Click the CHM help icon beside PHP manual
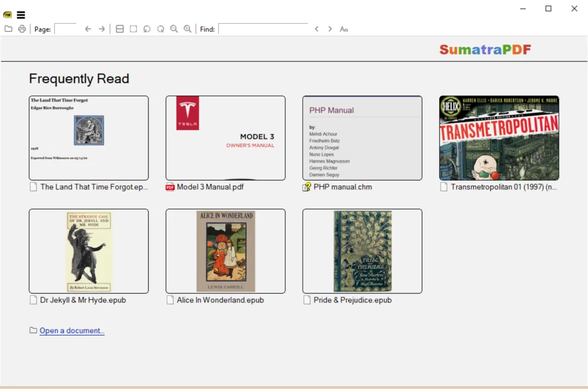The height and width of the screenshot is (389, 588). click(307, 187)
